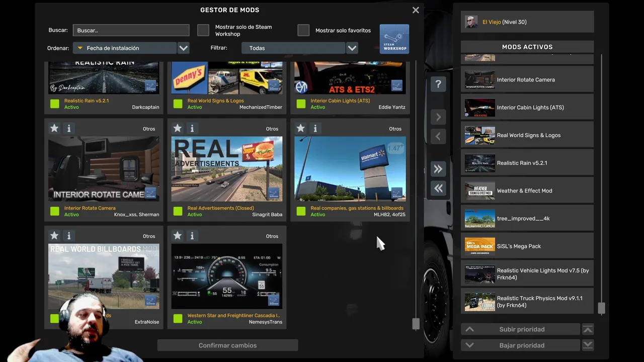Select tree_improved___4k in active mods
This screenshot has width=644, height=362.
[527, 218]
